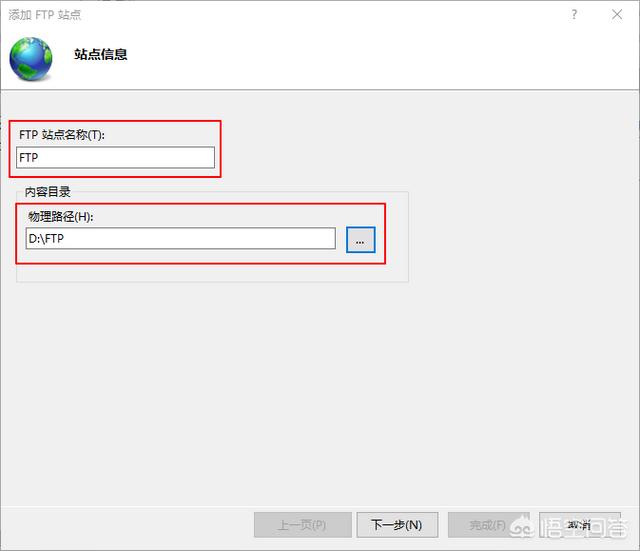The height and width of the screenshot is (551, 640).
Task: Click the 内容目录 group label
Action: click(x=48, y=192)
